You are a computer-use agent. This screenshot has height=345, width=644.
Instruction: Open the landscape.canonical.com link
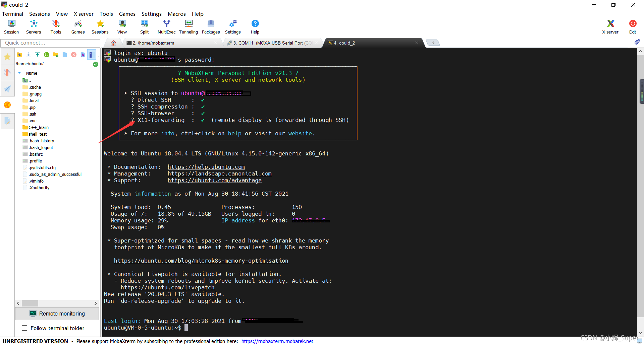pyautogui.click(x=219, y=174)
